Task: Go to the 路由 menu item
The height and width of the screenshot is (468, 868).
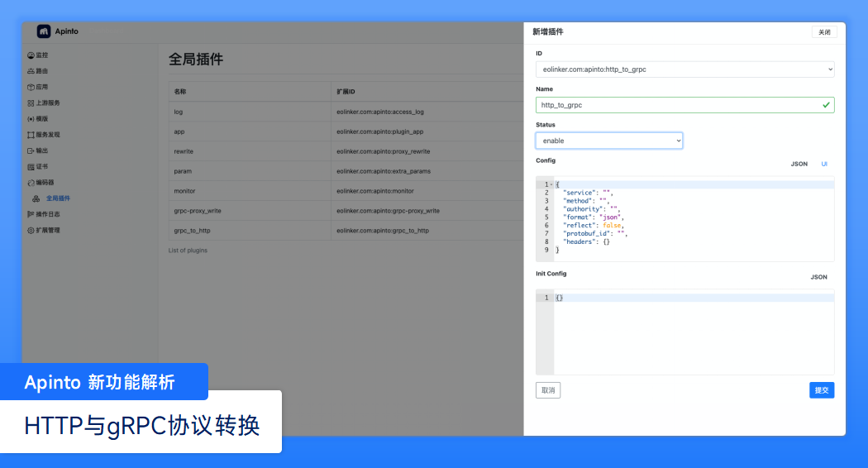Action: pyautogui.click(x=42, y=71)
